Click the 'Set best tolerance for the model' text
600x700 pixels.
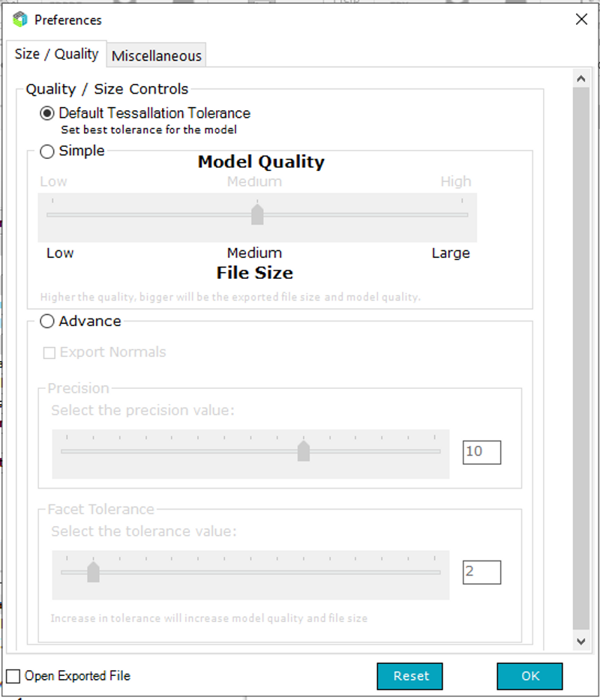pos(148,130)
